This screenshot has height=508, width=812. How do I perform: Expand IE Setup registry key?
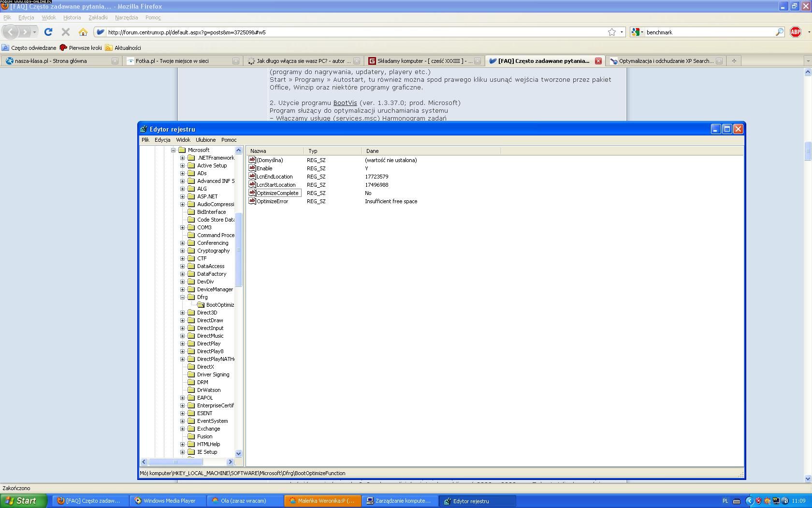[182, 452]
